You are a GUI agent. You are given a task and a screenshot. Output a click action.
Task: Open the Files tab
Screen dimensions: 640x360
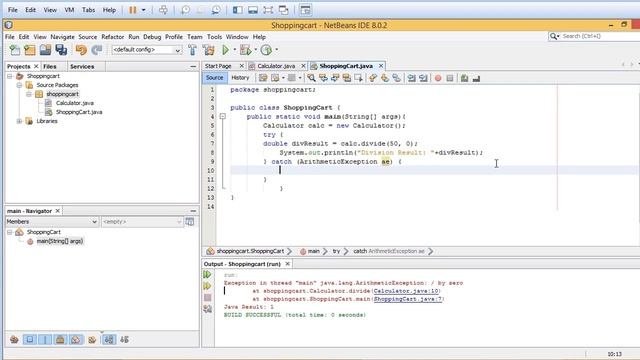(x=50, y=67)
